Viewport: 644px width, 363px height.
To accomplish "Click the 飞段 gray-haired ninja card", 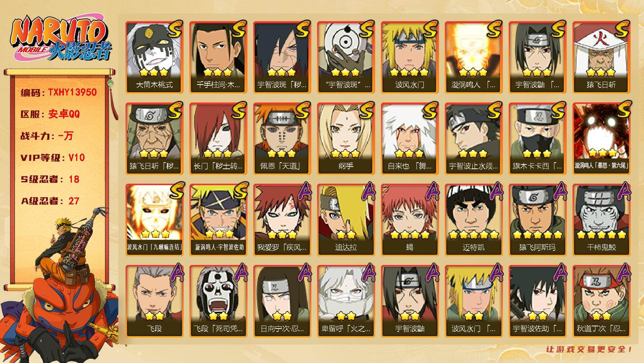I will click(154, 301).
